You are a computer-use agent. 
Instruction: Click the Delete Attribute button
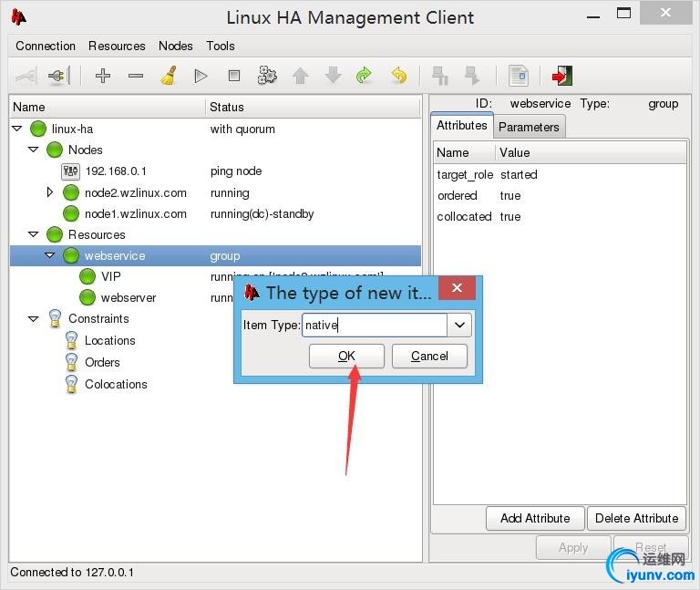pos(636,518)
